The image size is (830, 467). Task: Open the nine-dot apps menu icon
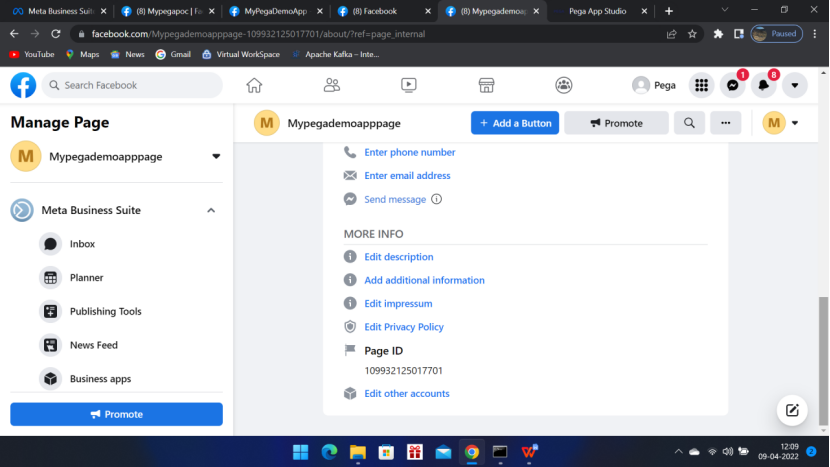tap(701, 85)
